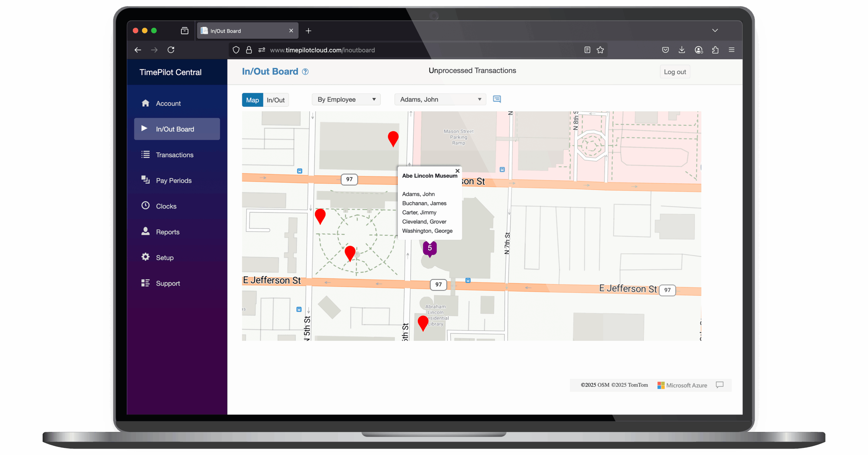Click the Log out button

click(674, 72)
